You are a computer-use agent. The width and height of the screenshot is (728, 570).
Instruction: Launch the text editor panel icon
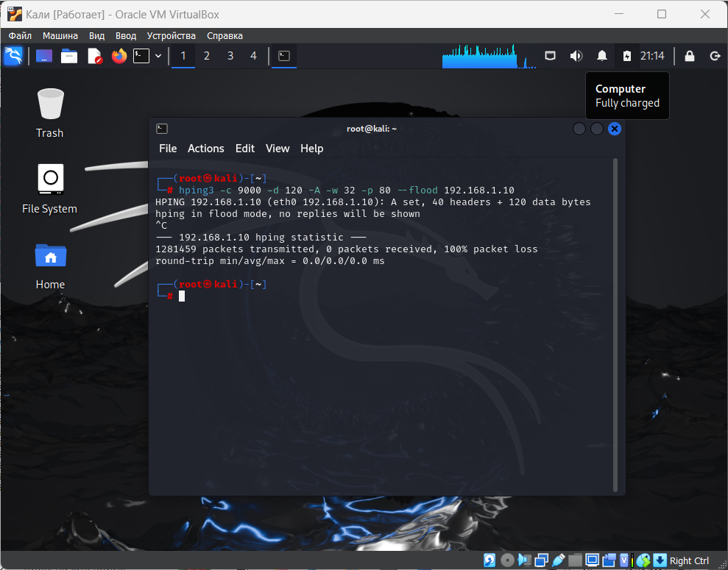coord(95,56)
